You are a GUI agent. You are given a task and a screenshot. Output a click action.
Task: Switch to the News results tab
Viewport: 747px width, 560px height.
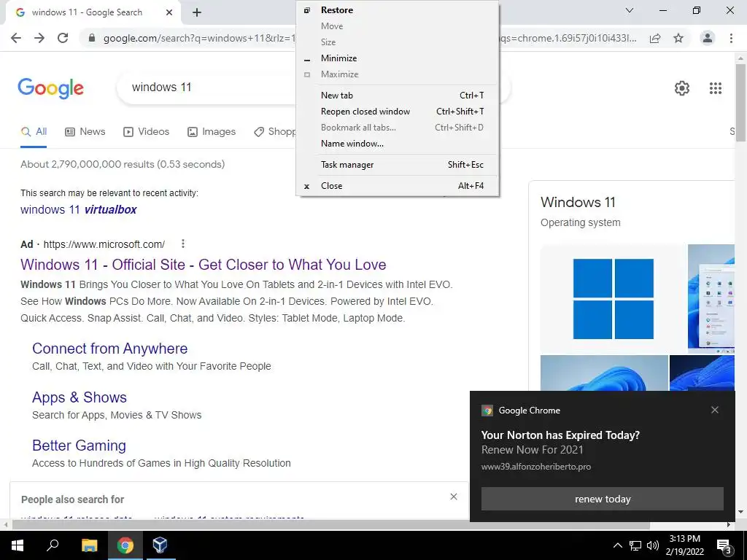pos(85,132)
